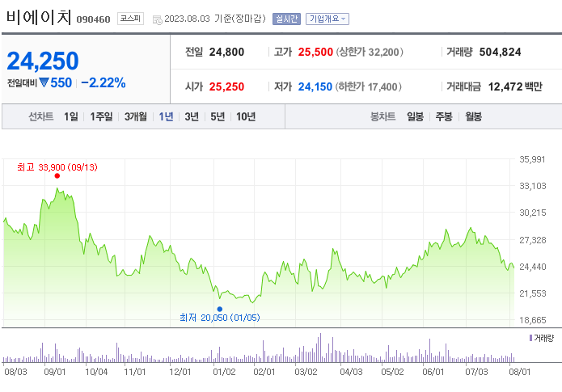Click the 2023.08.03 기준(장마감) date text
The height and width of the screenshot is (392, 562).
(215, 19)
